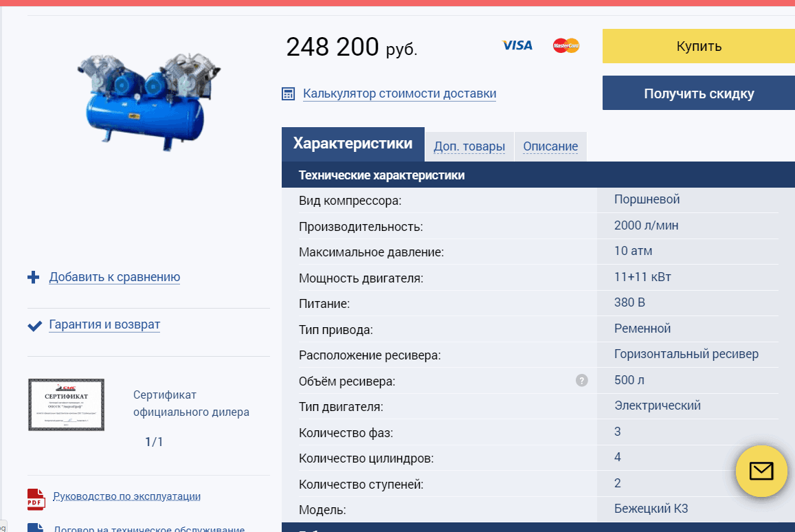This screenshot has width=795, height=532.
Task: Click the price 248 200 руб.
Action: pos(352,47)
